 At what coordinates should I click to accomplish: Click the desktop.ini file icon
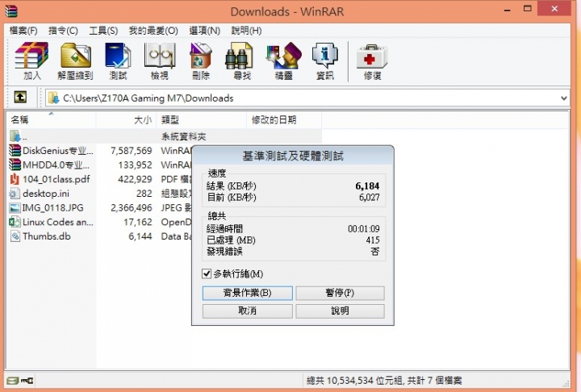coord(15,194)
